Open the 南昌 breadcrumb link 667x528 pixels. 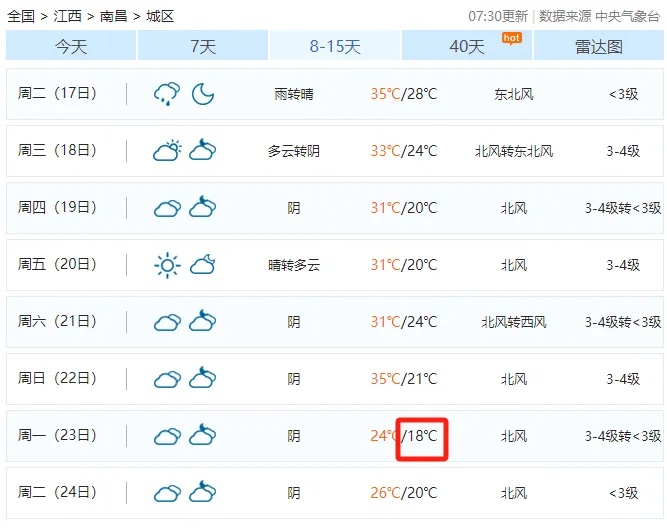point(114,16)
